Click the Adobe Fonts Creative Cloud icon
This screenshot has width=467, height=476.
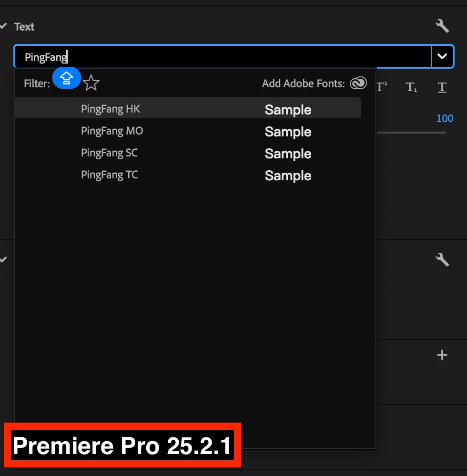pyautogui.click(x=358, y=83)
